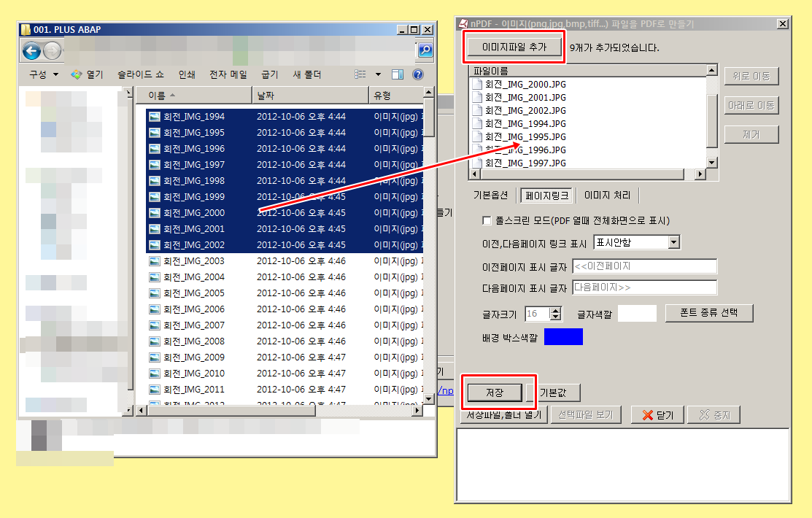Image resolution: width=812 pixels, height=518 pixels.
Task: Open the 표시안함 link display dropdown
Action: pyautogui.click(x=673, y=242)
